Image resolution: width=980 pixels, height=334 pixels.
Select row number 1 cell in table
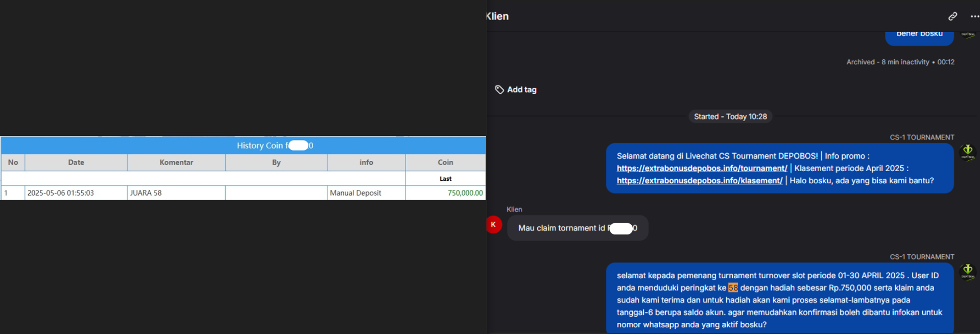[x=13, y=193]
